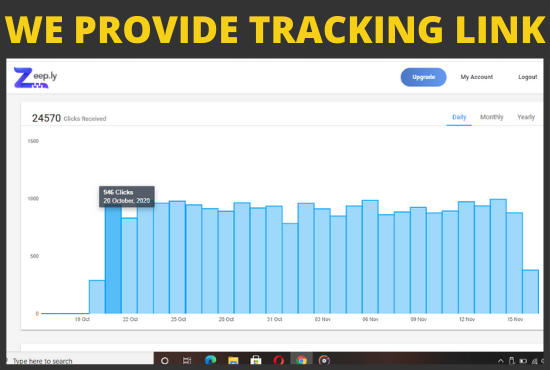Click the 22 Oct axis label
The width and height of the screenshot is (550, 370).
pyautogui.click(x=130, y=319)
